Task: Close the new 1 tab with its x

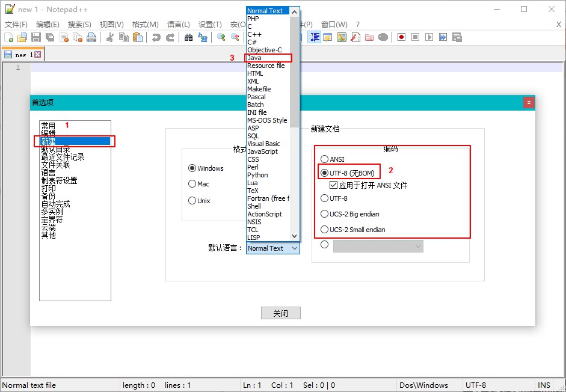Action: click(37, 55)
